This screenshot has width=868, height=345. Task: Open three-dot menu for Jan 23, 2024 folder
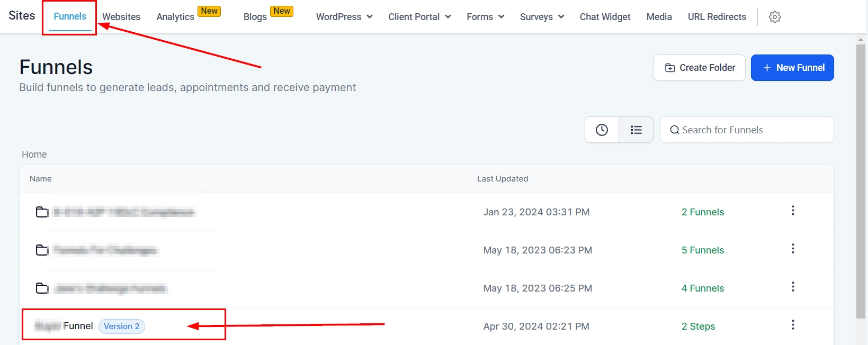click(792, 211)
